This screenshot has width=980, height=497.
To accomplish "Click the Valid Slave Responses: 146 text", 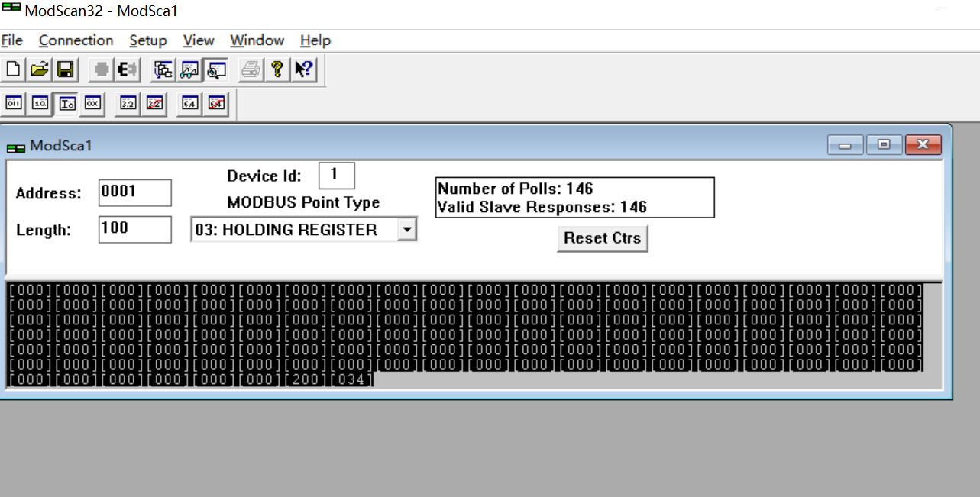I will click(542, 207).
